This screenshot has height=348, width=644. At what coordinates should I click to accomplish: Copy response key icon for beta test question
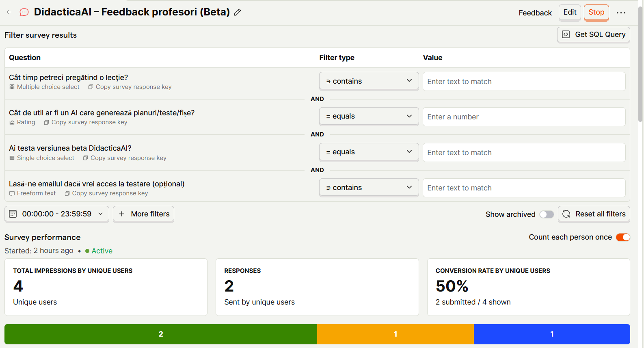pyautogui.click(x=85, y=158)
